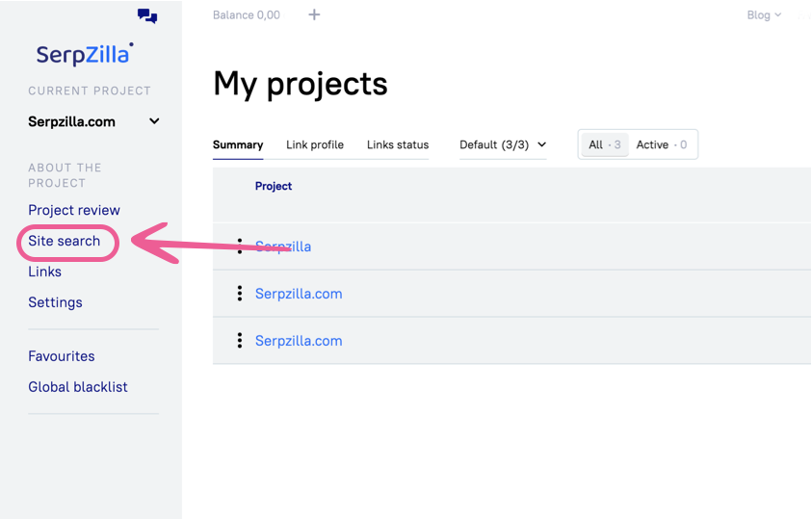The image size is (812, 519).
Task: Expand the current project Serpzilla.com dropdown
Action: [93, 121]
